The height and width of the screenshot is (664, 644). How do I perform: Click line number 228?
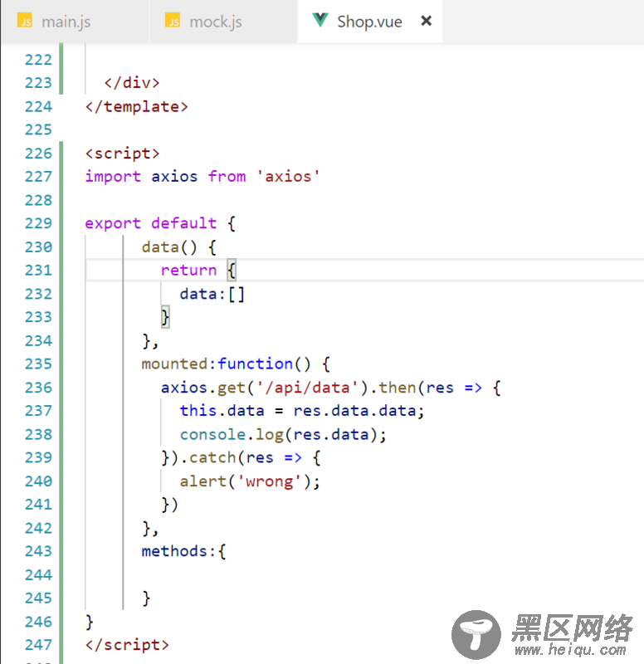coord(38,200)
